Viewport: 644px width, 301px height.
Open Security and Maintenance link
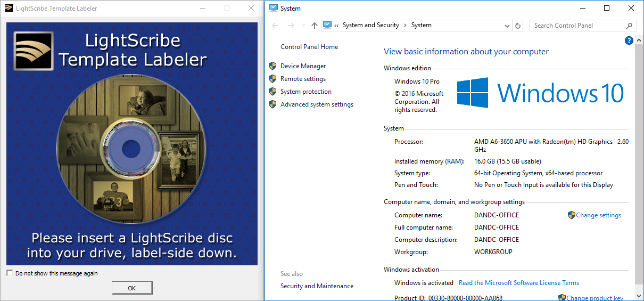(317, 286)
